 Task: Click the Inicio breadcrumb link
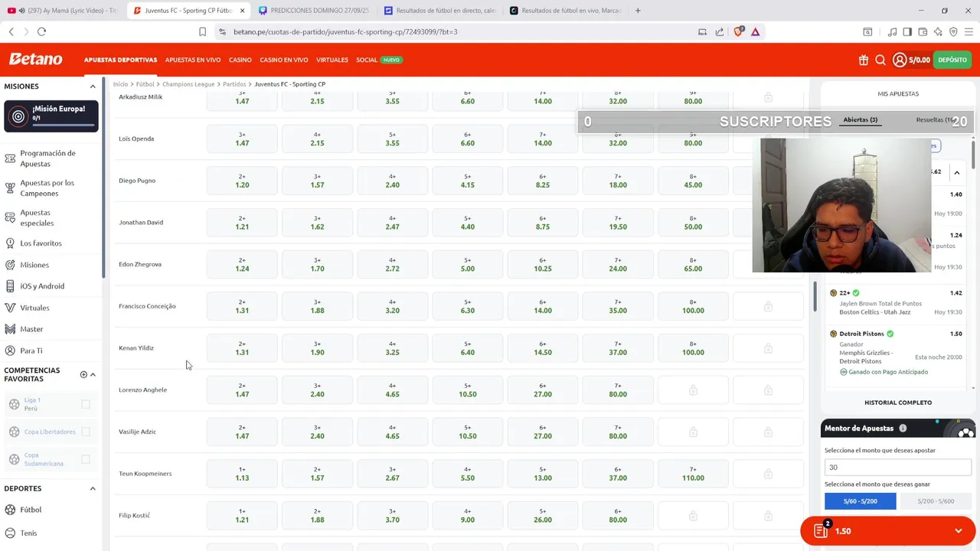click(120, 84)
